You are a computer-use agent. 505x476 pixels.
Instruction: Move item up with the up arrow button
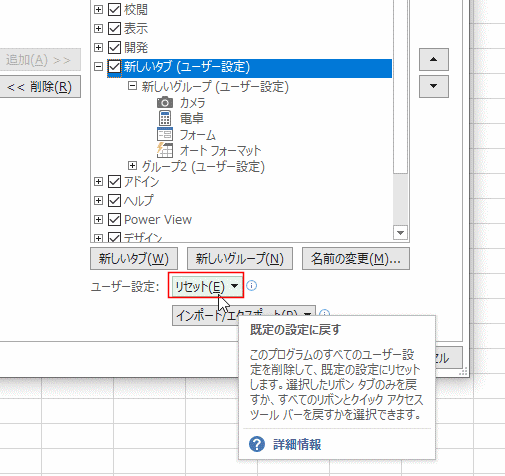(434, 59)
